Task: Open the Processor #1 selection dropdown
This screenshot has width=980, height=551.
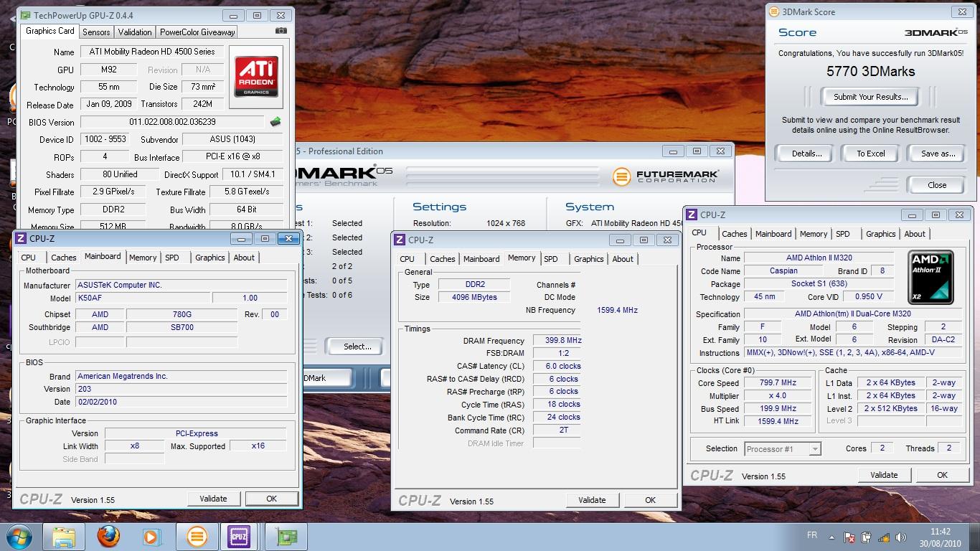Action: (814, 449)
